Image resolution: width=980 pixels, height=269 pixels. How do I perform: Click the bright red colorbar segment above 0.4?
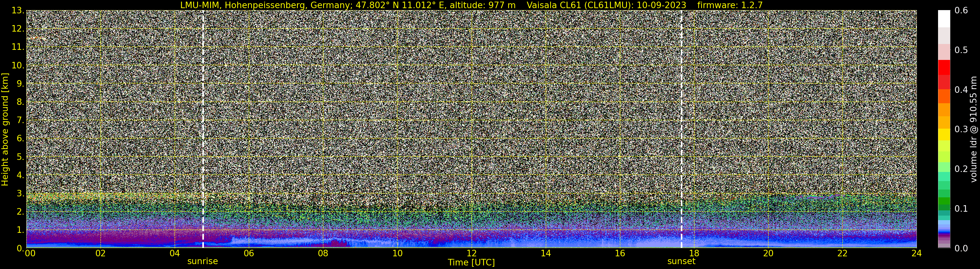pos(944,67)
